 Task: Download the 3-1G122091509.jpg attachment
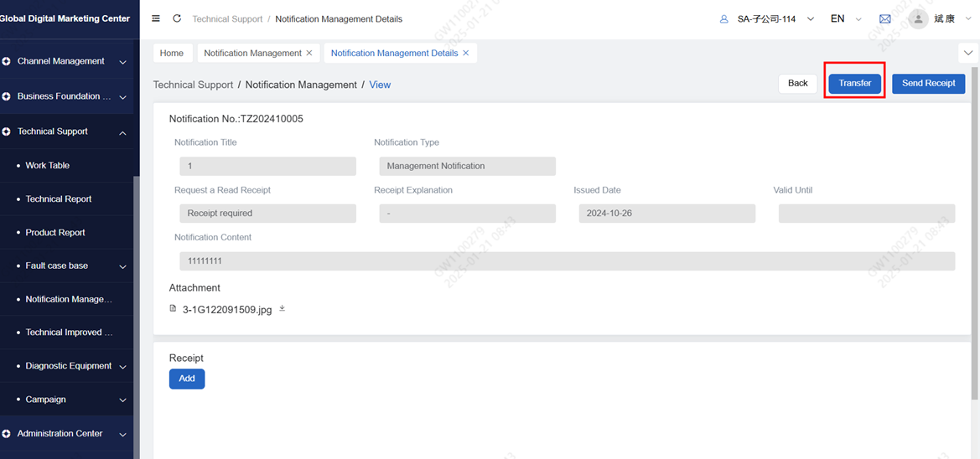[283, 309]
